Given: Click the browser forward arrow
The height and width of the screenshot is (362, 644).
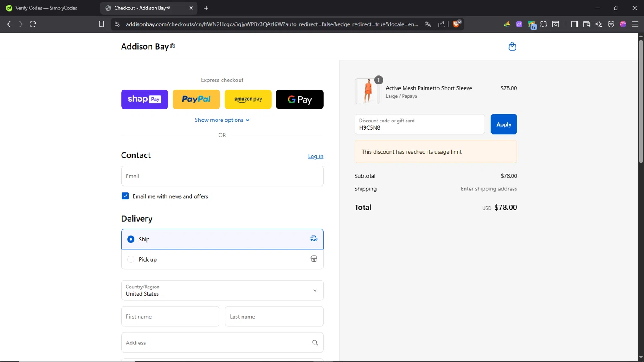Looking at the screenshot, I should pyautogui.click(x=21, y=24).
